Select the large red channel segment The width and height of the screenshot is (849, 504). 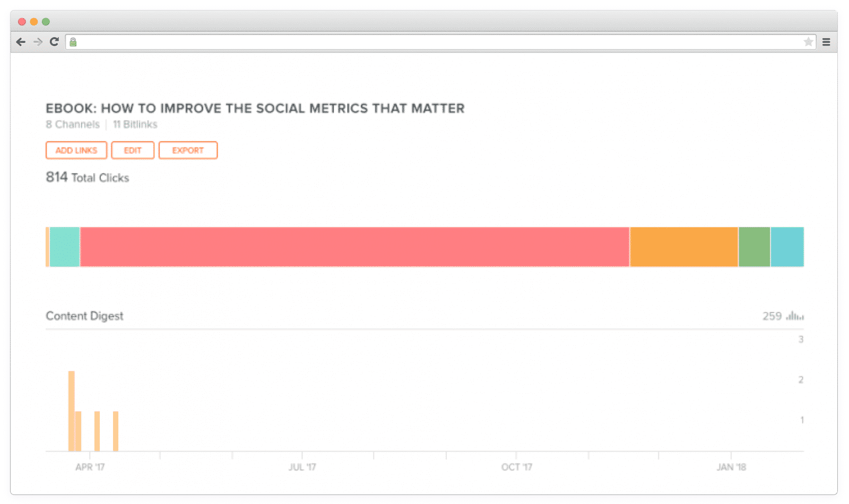(x=354, y=247)
